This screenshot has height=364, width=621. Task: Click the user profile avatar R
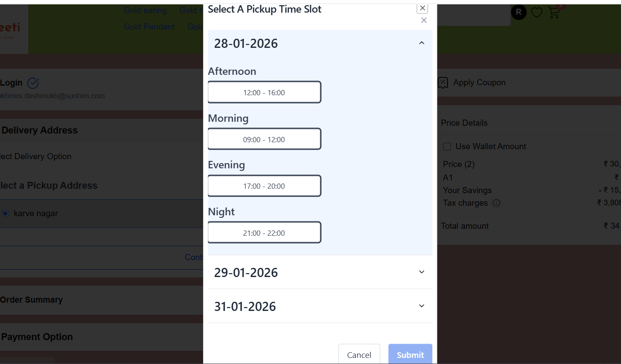pyautogui.click(x=518, y=12)
